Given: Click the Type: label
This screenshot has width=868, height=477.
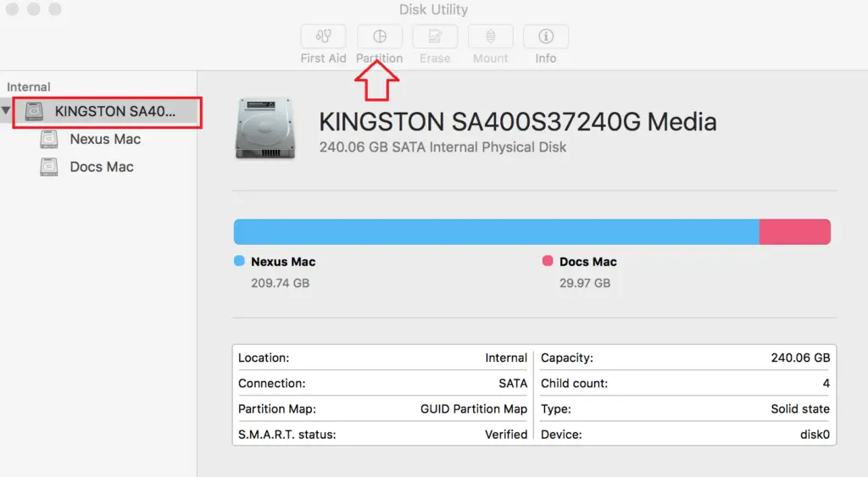Looking at the screenshot, I should click(556, 409).
